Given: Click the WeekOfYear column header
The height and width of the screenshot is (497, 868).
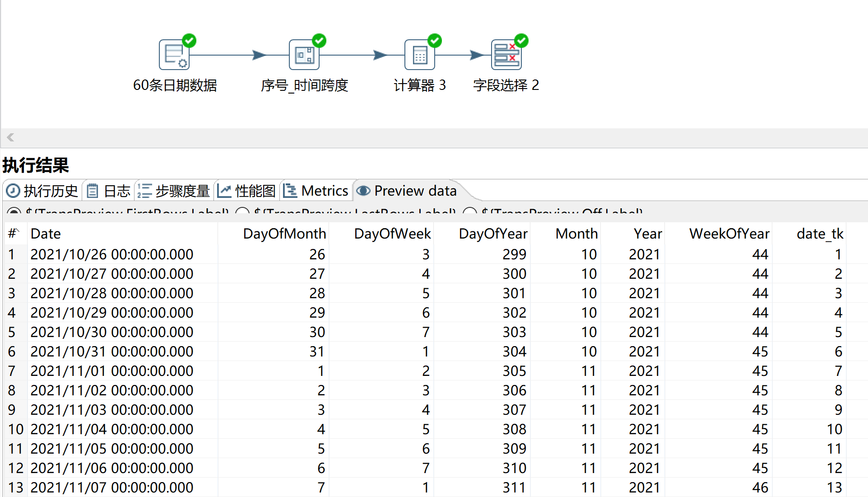Looking at the screenshot, I should 729,234.
